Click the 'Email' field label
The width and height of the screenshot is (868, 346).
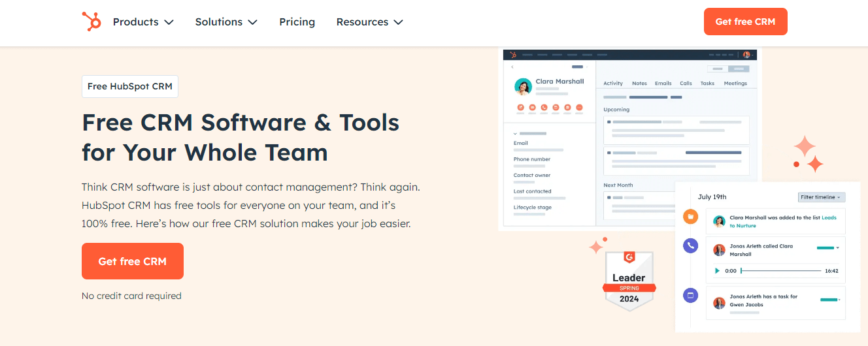point(520,143)
